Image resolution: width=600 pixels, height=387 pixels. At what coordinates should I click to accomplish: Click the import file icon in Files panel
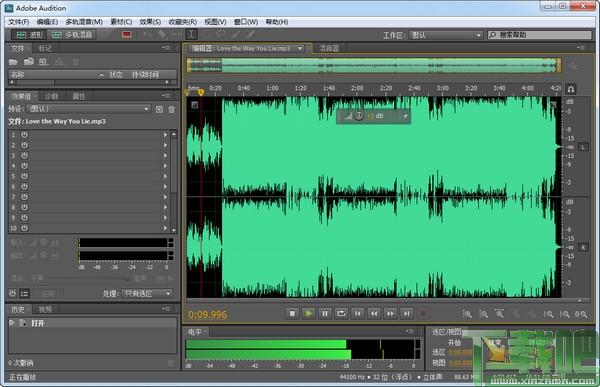click(29, 61)
